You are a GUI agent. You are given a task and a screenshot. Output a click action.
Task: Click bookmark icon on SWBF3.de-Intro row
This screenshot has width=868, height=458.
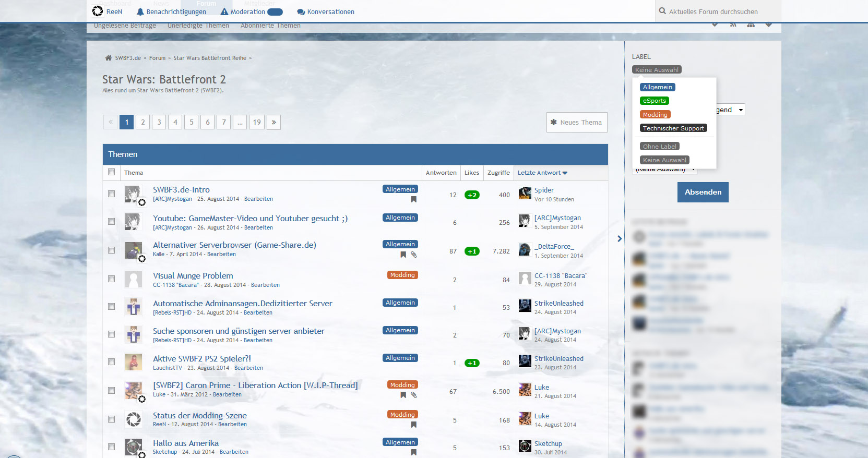413,199
